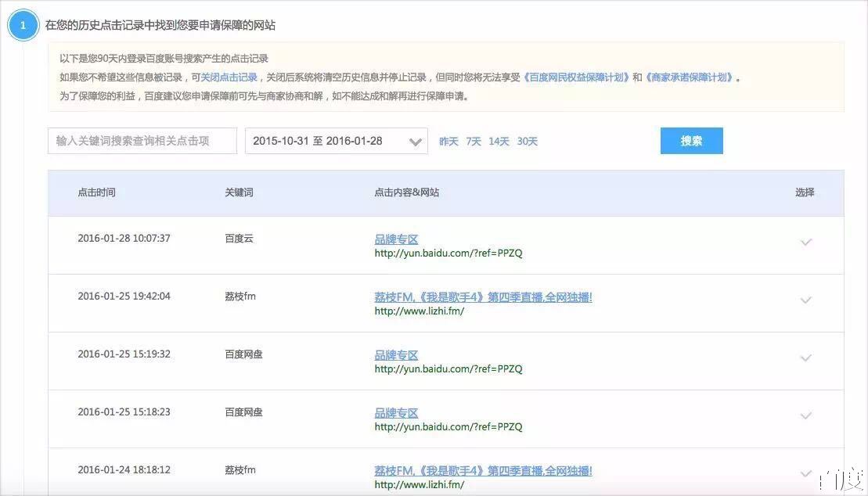The width and height of the screenshot is (868, 496).
Task: Select the checkmark for 2016-01-25 19:42:04 row
Action: (806, 300)
